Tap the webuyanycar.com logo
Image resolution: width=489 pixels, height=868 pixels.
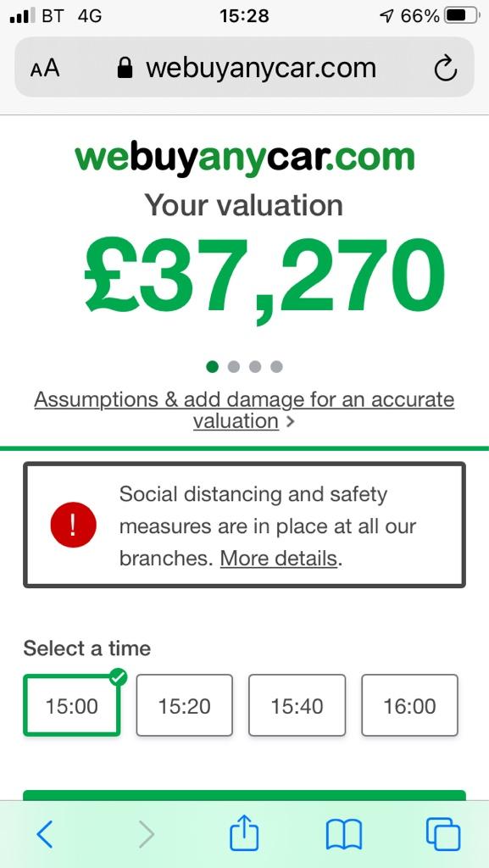pyautogui.click(x=244, y=158)
